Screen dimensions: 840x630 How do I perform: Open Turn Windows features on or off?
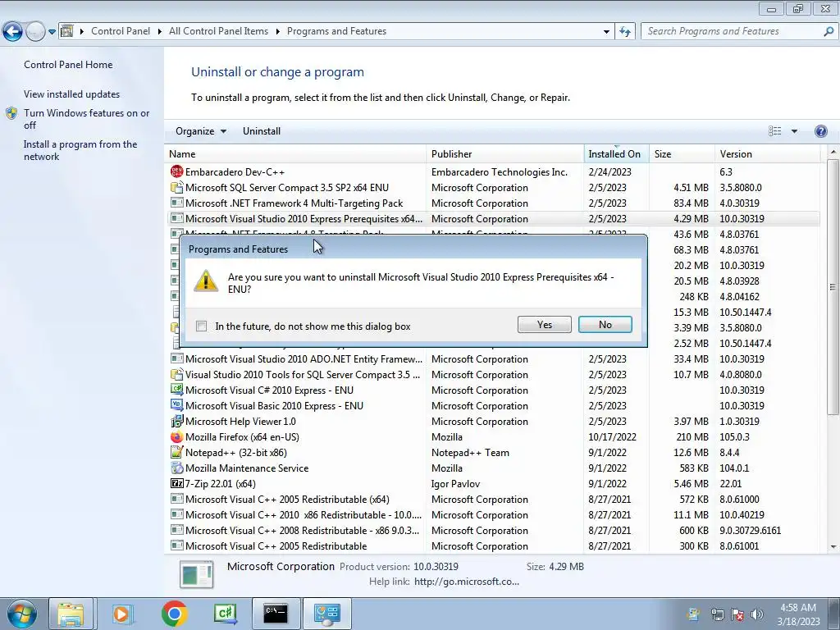[86, 119]
